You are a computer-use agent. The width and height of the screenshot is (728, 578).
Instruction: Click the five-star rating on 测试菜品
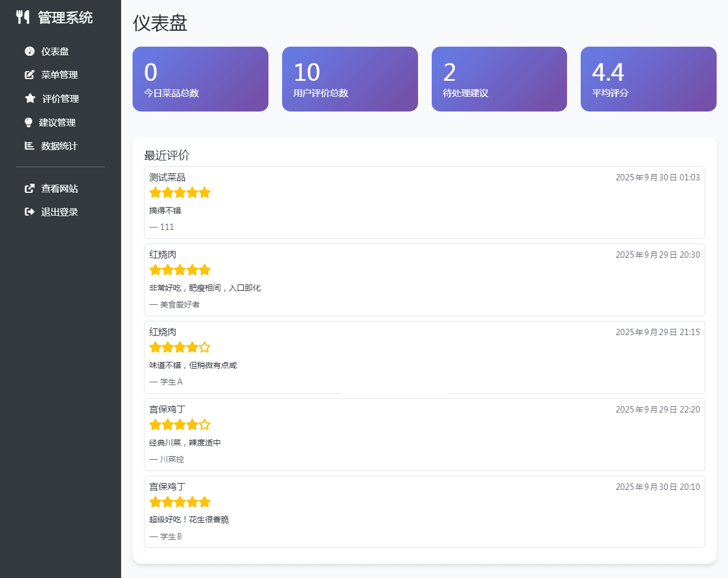pos(180,192)
